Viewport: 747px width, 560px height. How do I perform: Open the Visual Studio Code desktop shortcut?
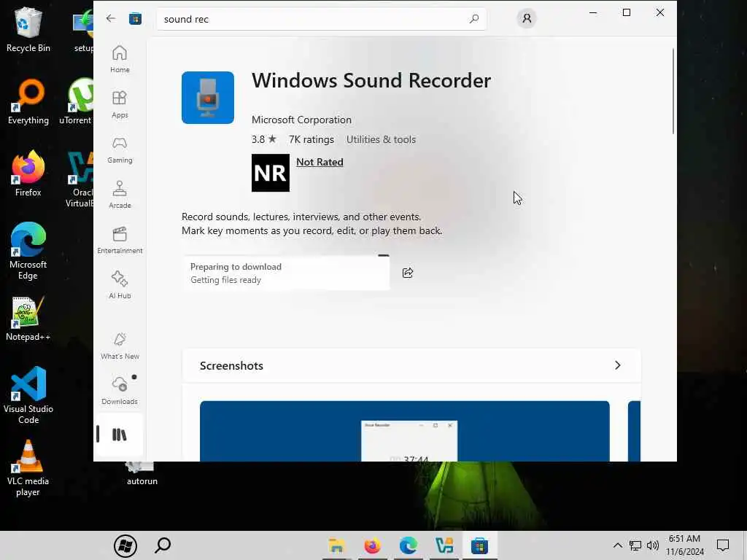28,395
